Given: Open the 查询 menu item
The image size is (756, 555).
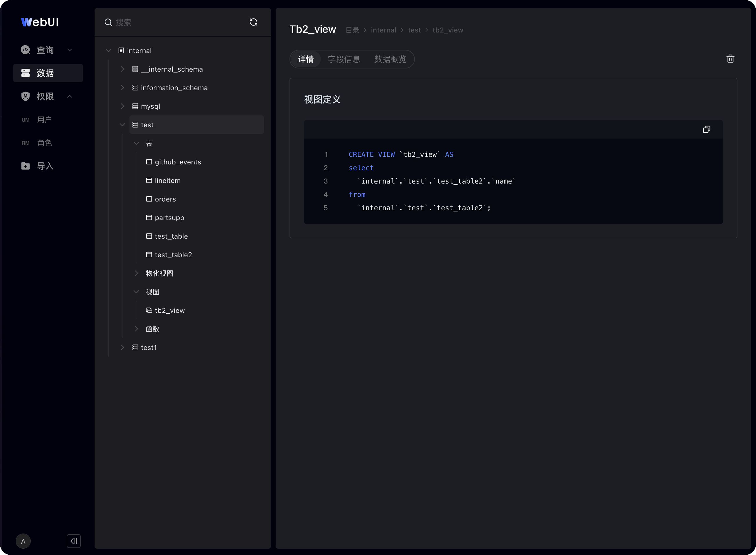Looking at the screenshot, I should (x=48, y=50).
